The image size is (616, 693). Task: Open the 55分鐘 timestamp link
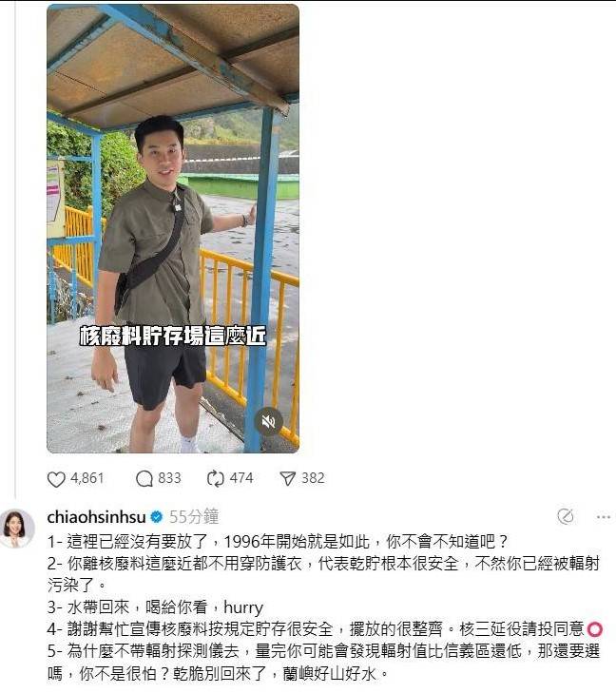[x=194, y=516]
